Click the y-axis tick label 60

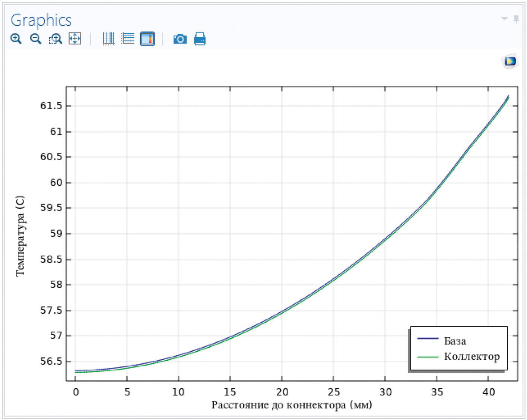click(x=56, y=183)
